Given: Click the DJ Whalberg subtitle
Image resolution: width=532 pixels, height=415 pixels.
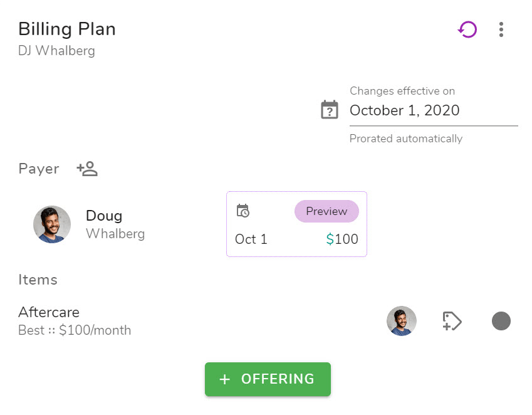Looking at the screenshot, I should point(57,51).
